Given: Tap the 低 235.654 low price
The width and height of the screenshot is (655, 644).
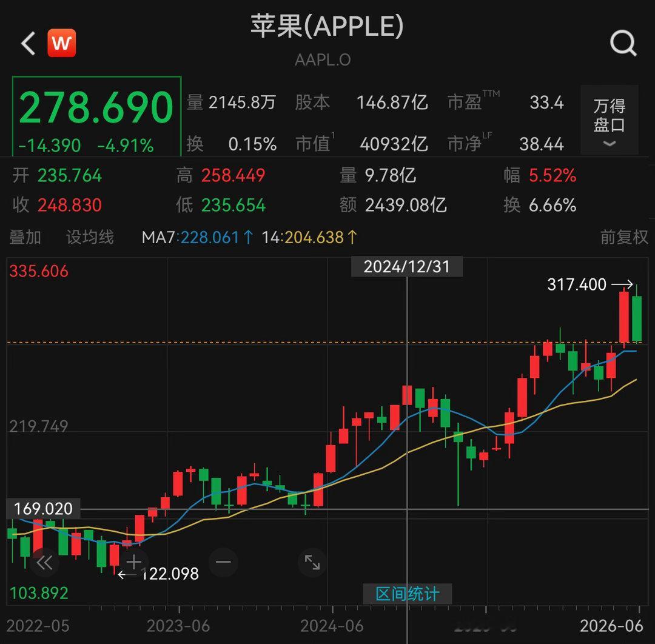Looking at the screenshot, I should pyautogui.click(x=221, y=205).
